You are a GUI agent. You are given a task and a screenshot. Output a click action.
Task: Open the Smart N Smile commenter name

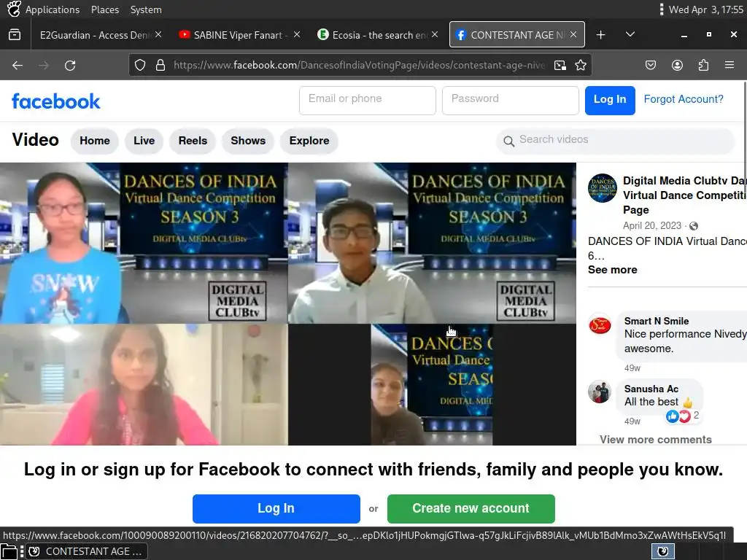[x=656, y=321]
